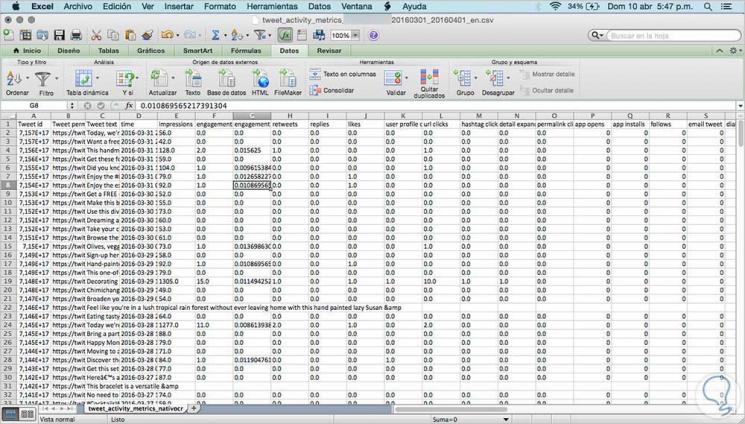Click the Grupo outline icon

click(462, 78)
